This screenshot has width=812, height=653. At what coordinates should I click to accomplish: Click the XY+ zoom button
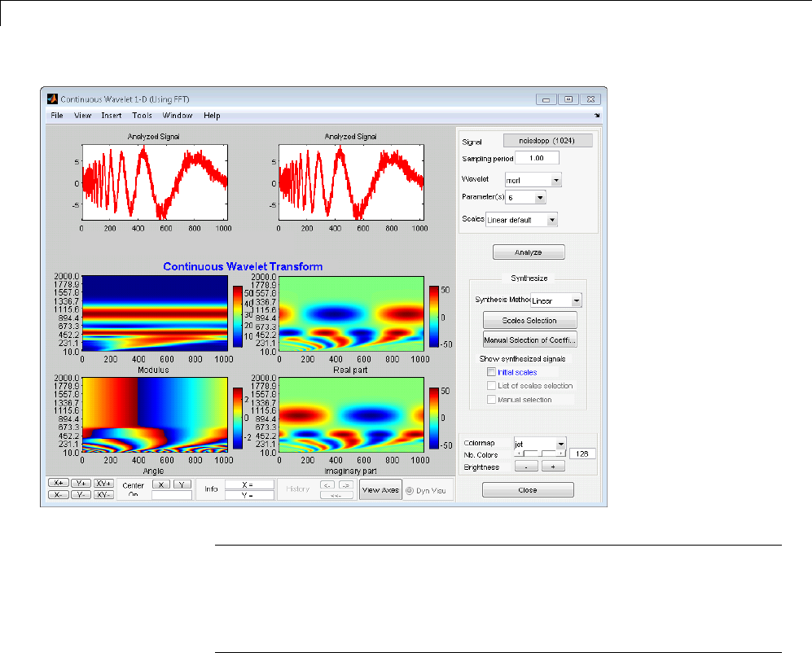[x=103, y=484]
